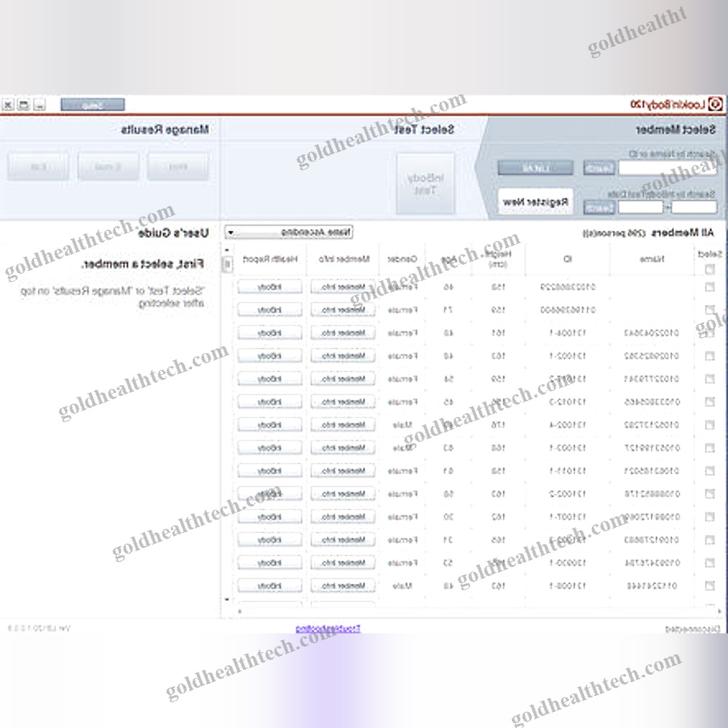Open InBody health report for ID 131007-1
Image resolution: width=728 pixels, height=728 pixels.
270,517
